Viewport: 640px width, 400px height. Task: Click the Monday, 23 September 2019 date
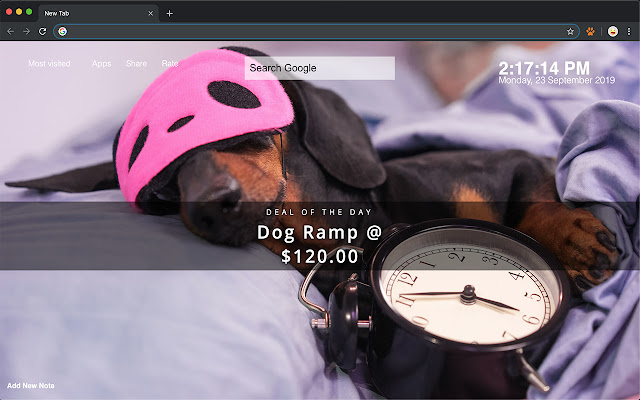click(x=556, y=80)
